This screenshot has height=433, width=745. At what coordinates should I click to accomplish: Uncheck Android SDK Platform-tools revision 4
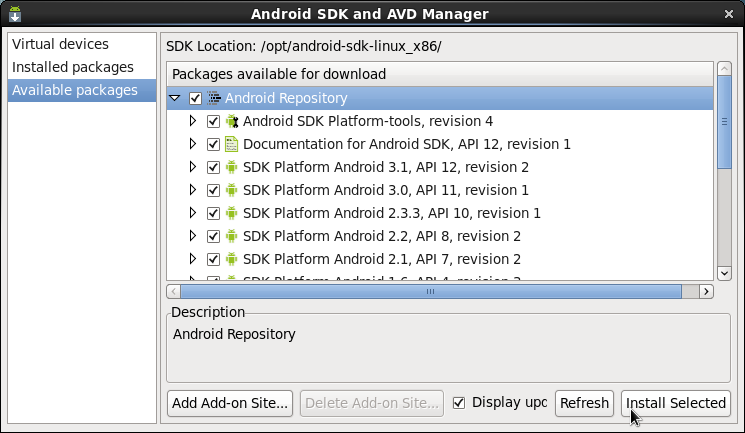click(x=213, y=121)
